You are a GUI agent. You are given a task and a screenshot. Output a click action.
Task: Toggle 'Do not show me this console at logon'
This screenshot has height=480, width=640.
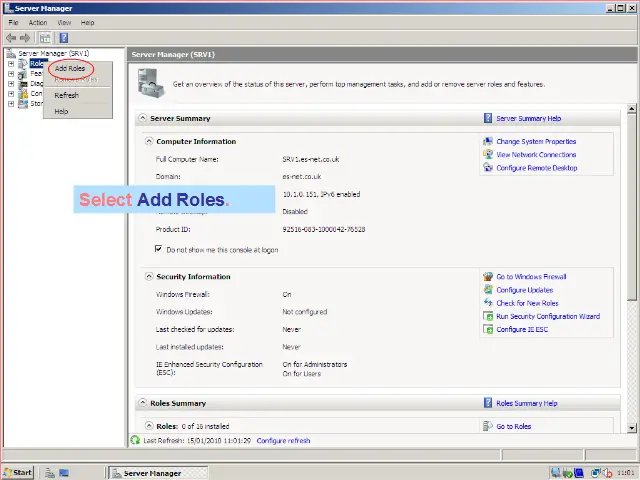158,249
